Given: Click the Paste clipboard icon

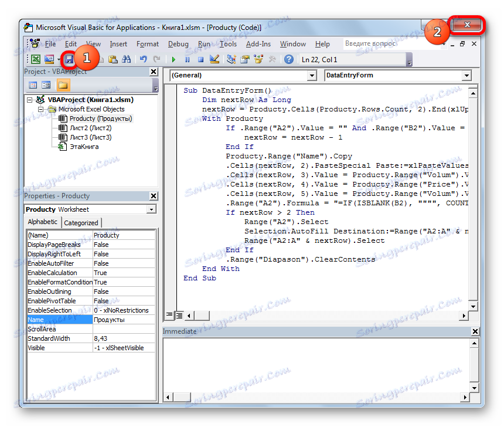Looking at the screenshot, I should tap(113, 59).
